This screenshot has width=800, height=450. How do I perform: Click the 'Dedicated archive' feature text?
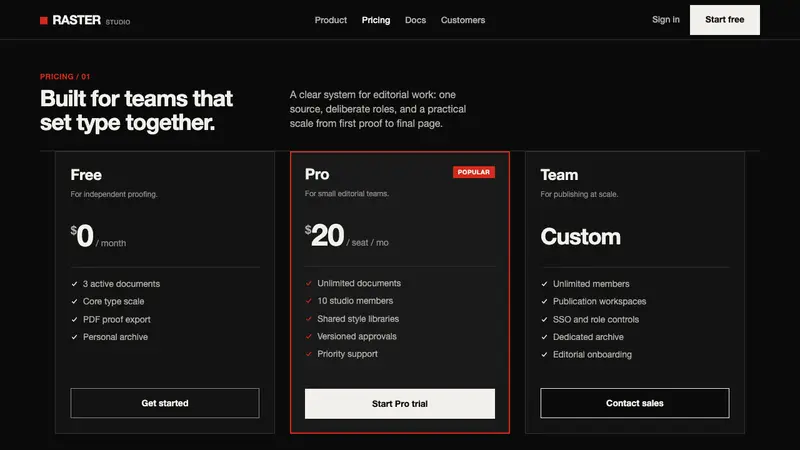tap(588, 337)
